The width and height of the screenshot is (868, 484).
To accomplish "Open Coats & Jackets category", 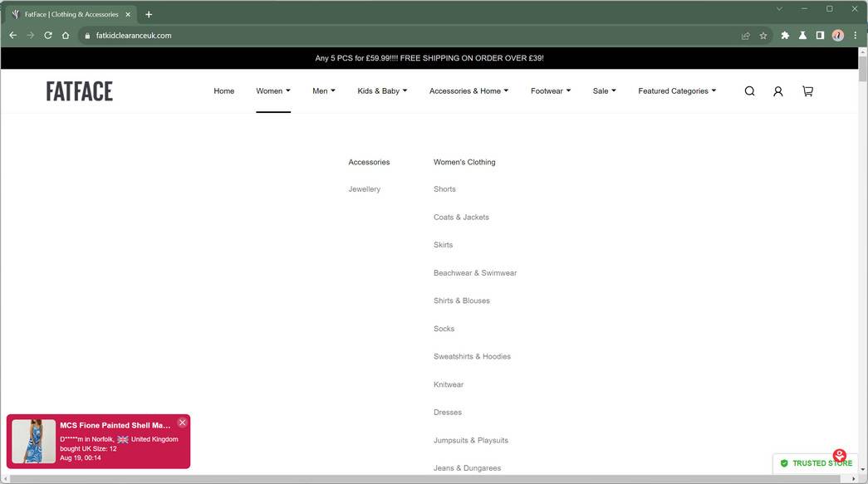I will click(461, 218).
